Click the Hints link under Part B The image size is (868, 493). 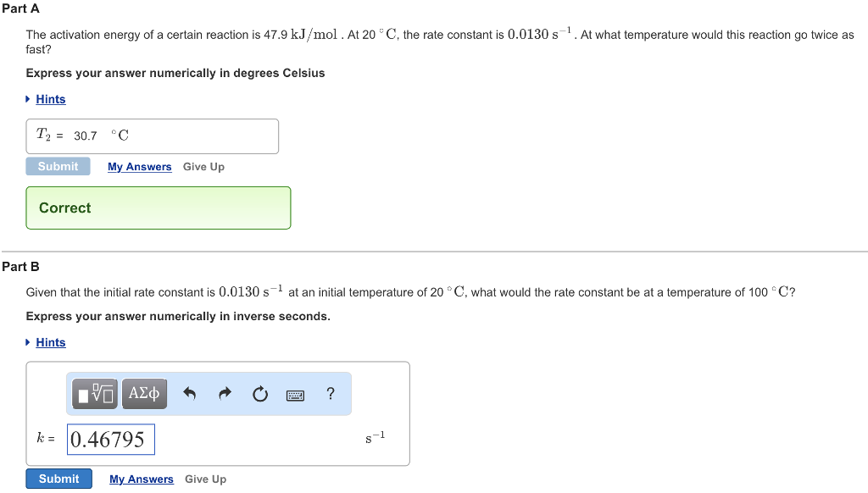(50, 342)
